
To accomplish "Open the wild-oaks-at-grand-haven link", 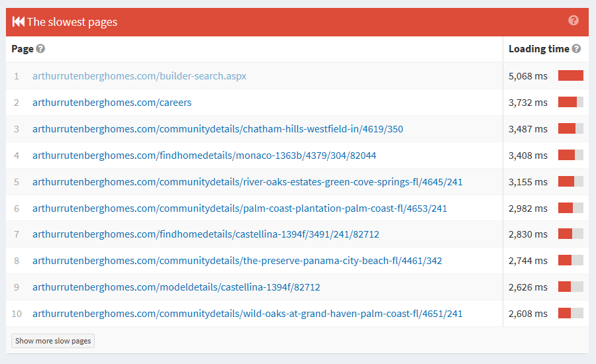I will [x=247, y=314].
